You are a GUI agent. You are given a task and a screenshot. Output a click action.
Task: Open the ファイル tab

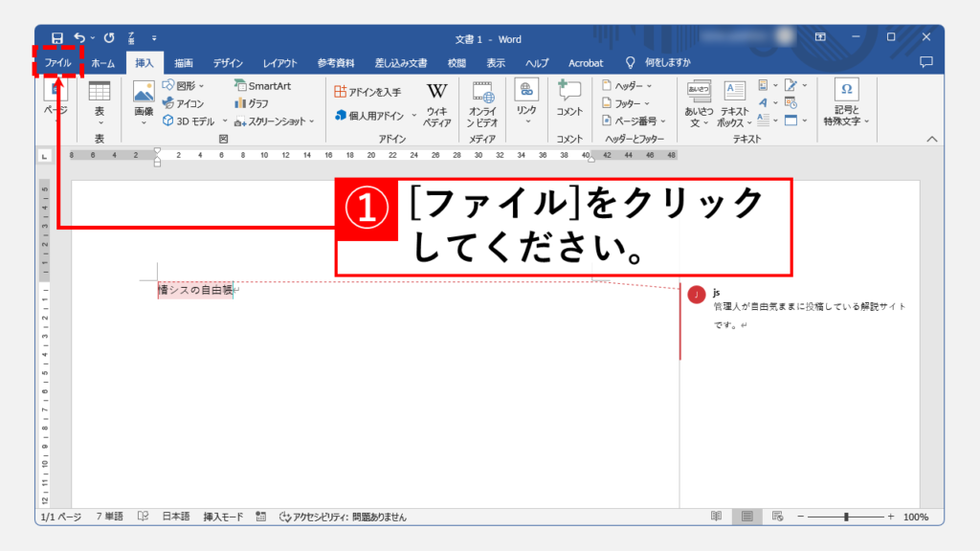tap(57, 63)
